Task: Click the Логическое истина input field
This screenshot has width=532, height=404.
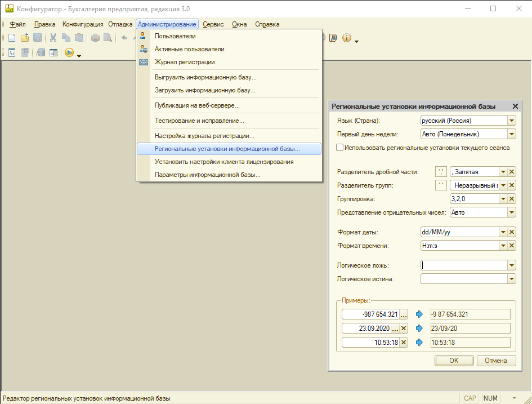Action: (x=463, y=278)
